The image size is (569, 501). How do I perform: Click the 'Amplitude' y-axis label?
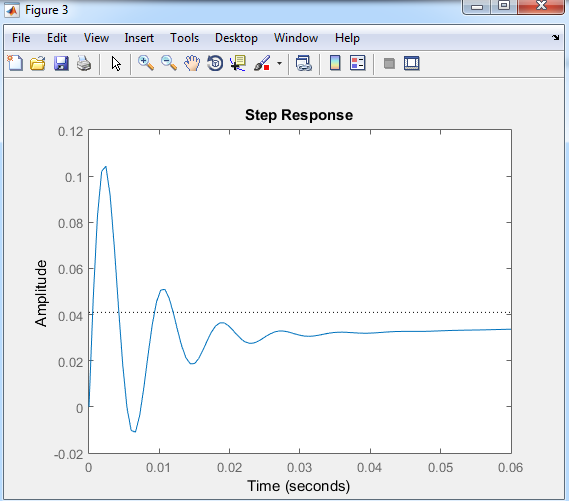coord(41,293)
